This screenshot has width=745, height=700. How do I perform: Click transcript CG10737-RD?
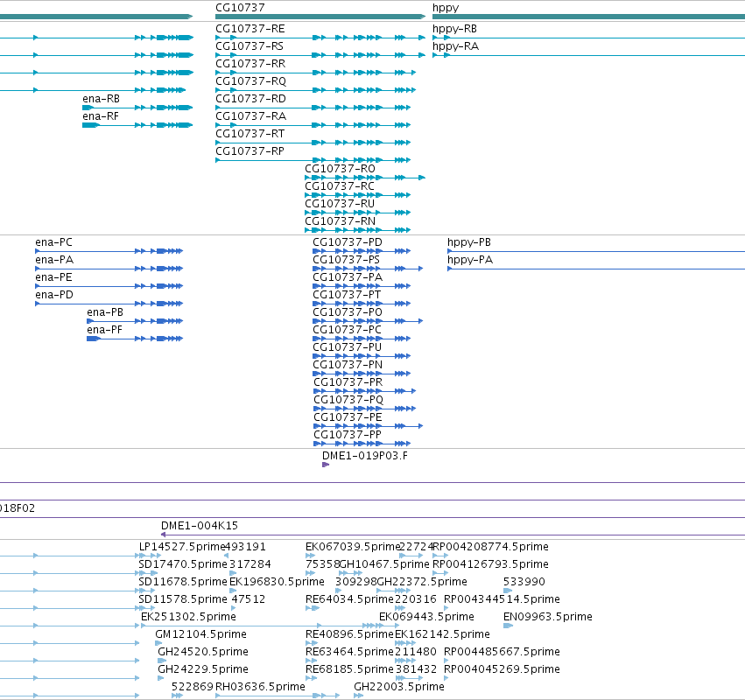(250, 99)
